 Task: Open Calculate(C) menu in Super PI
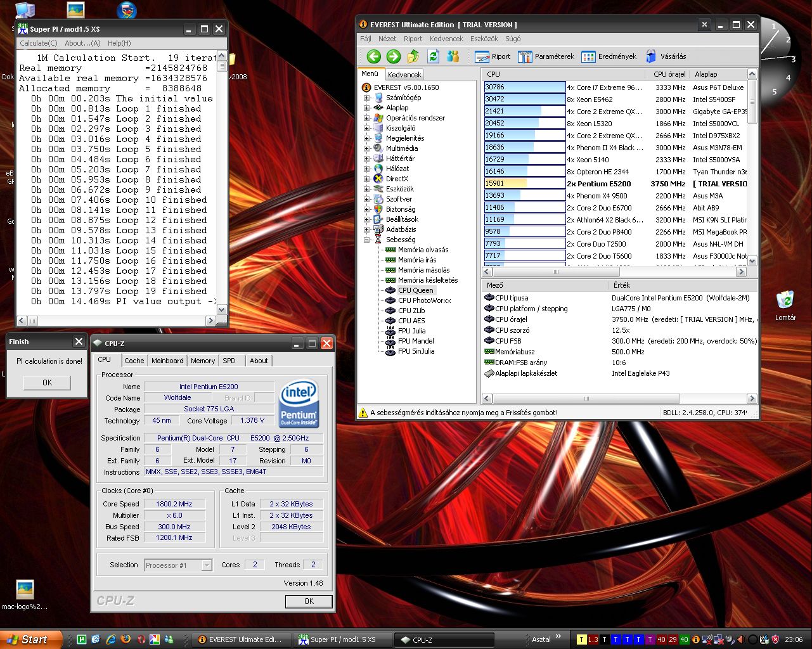(39, 43)
